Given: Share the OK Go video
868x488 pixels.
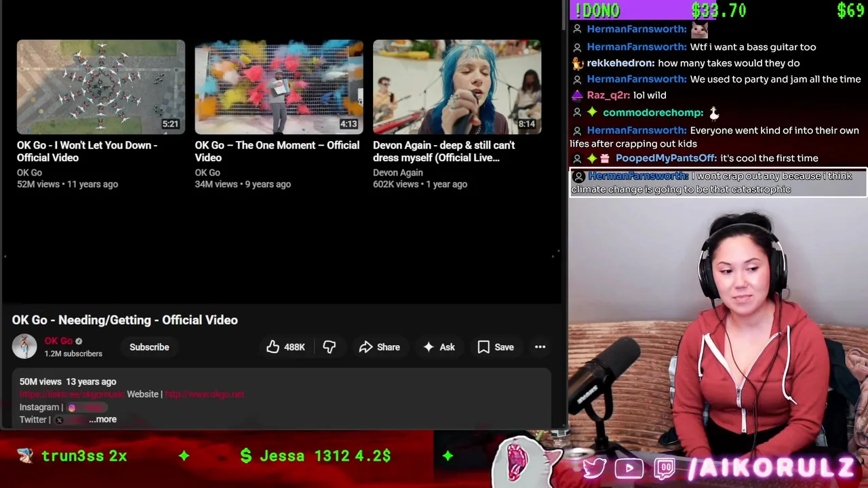Looking at the screenshot, I should [x=380, y=347].
